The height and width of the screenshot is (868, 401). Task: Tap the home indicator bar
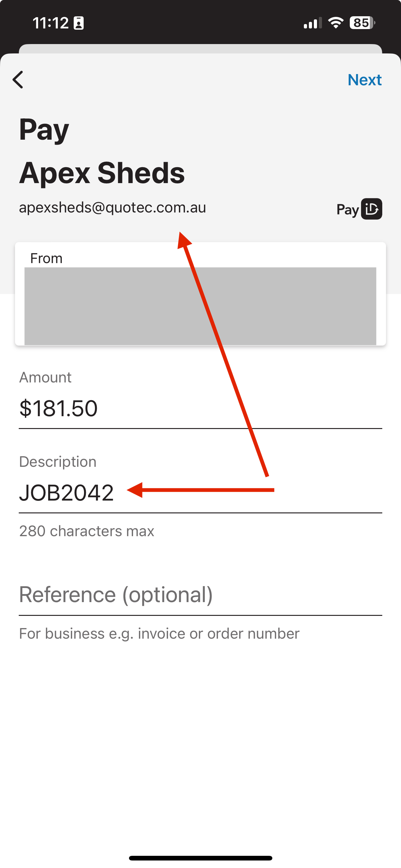point(200,858)
